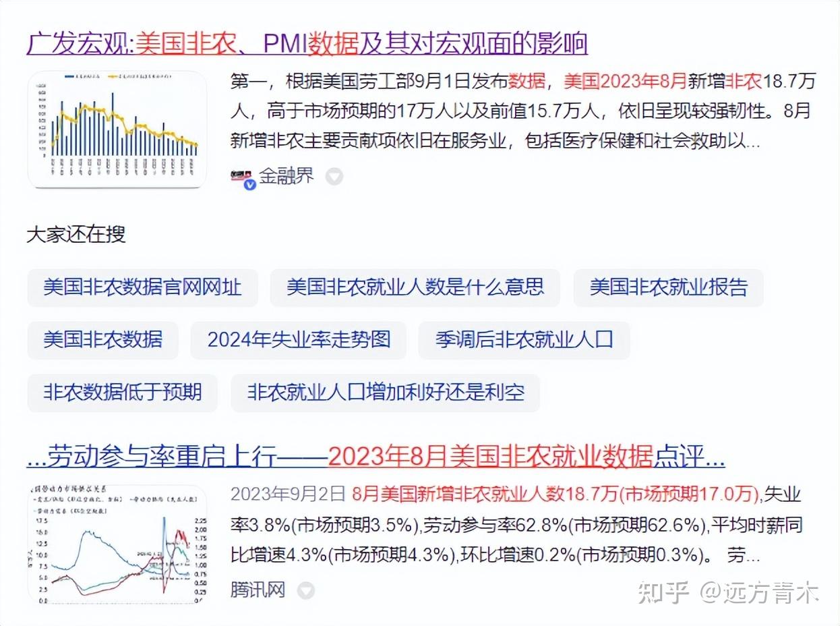840x626 pixels.
Task: Click the 美国非农就业报告 related search
Action: [668, 287]
